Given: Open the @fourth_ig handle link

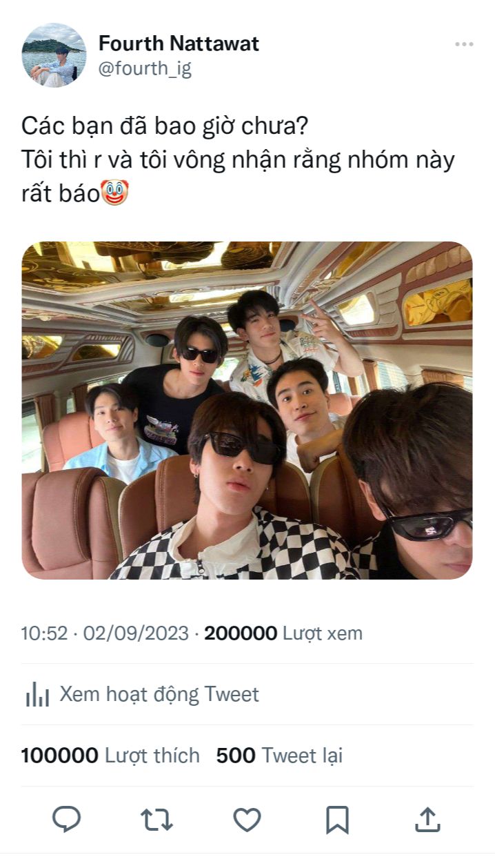Looking at the screenshot, I should pyautogui.click(x=145, y=69).
